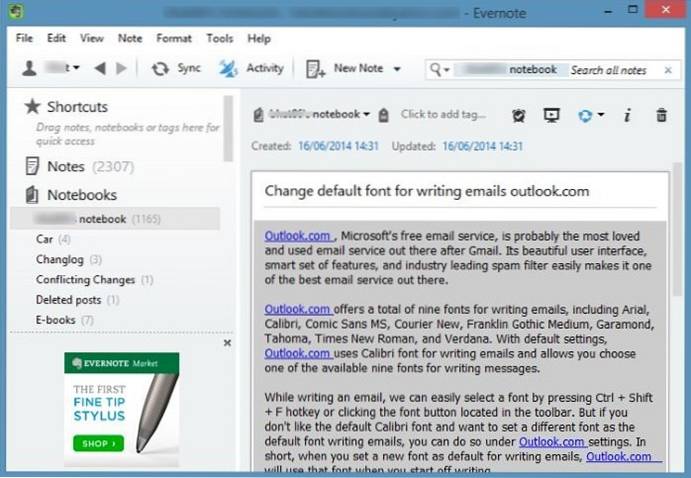Show note info with the 'i' icon

[627, 115]
